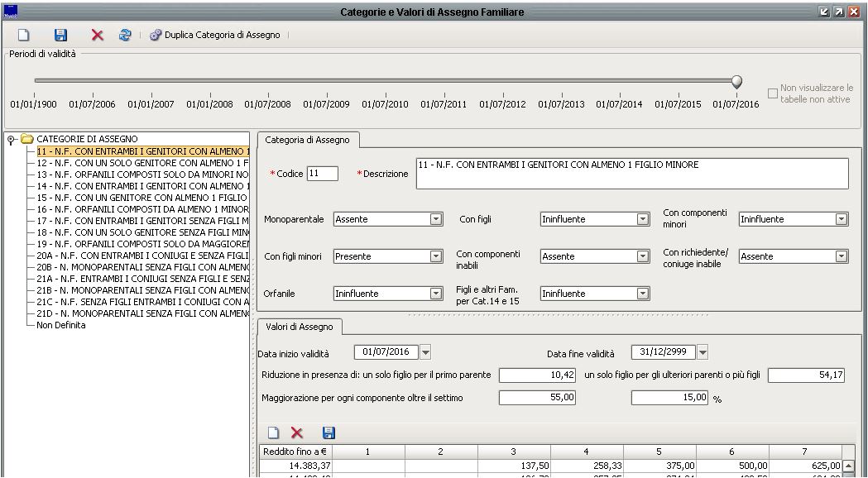Click the validity period slider handle
Image resolution: width=868 pixels, height=478 pixels.
click(736, 81)
